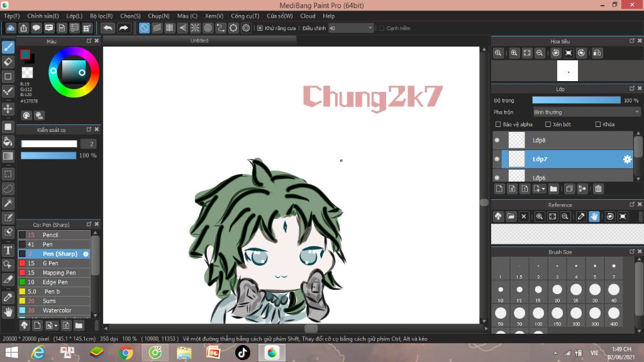Viewport: 644px width, 362px height.
Task: Open Pha trộn blending dropdown
Action: pos(587,112)
